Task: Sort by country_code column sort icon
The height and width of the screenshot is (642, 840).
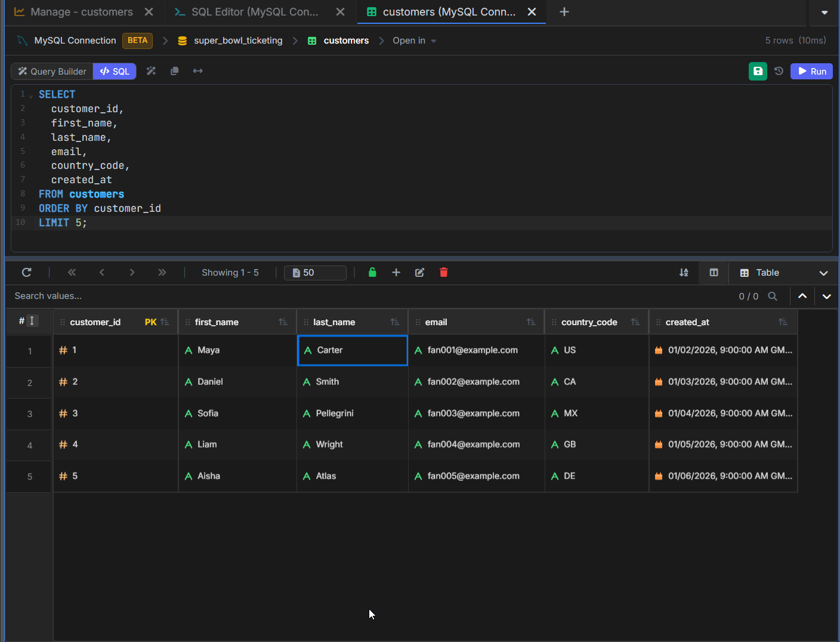Action: (x=635, y=322)
